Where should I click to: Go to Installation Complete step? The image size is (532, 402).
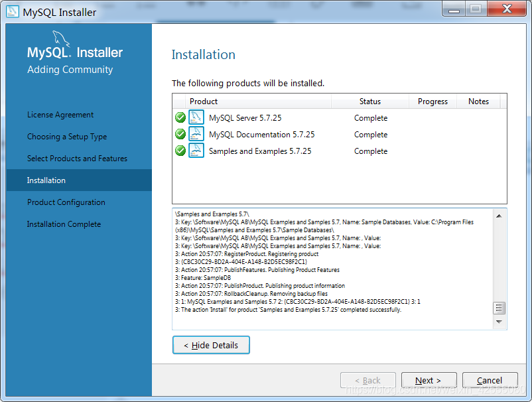(64, 224)
